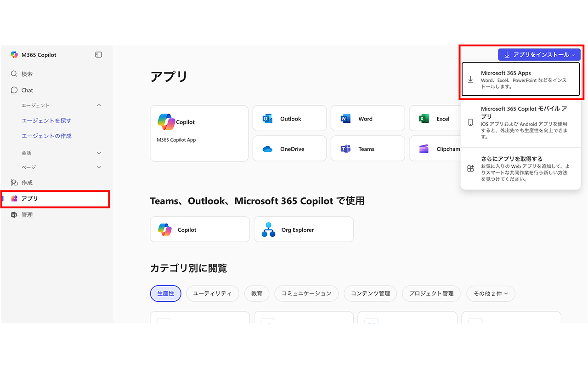Click the mobile phone icon in install menu
Viewport: 588px width, 368px height.
[470, 122]
